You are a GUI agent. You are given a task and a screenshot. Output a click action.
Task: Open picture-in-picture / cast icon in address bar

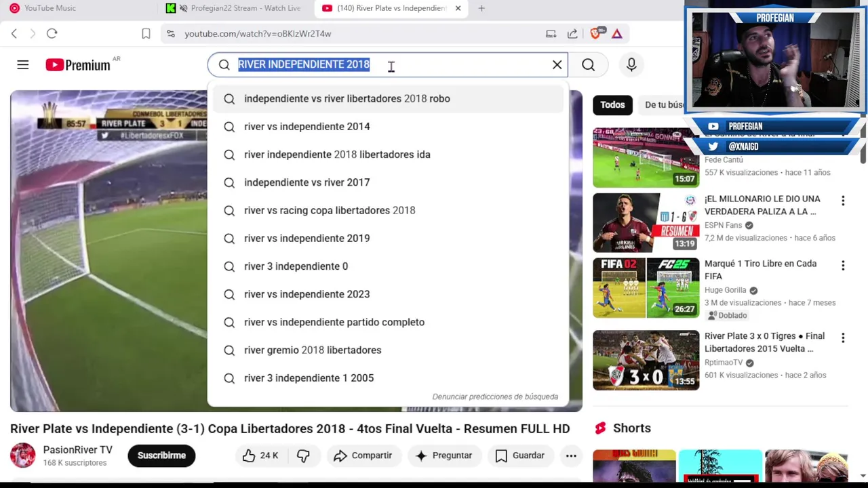[x=551, y=34]
